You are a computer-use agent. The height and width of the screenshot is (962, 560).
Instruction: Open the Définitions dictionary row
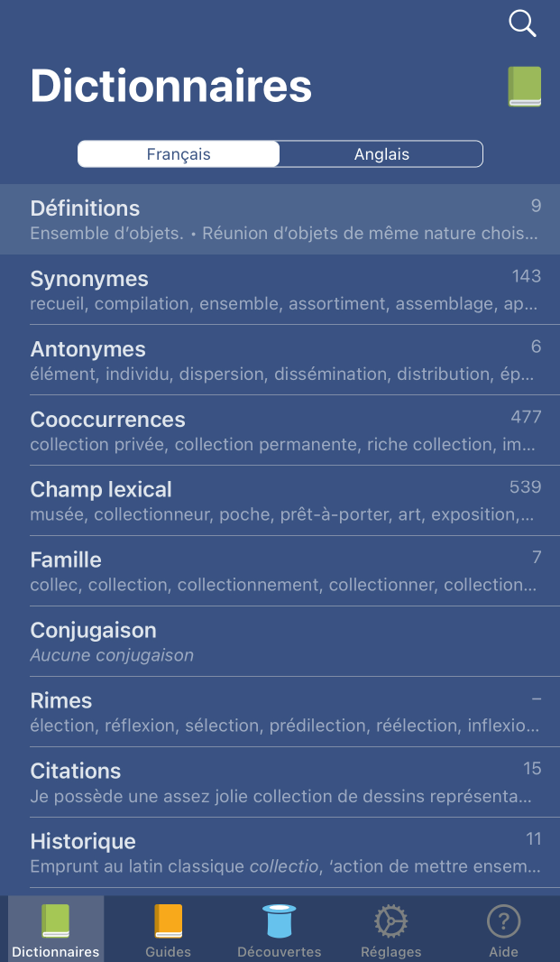point(280,219)
